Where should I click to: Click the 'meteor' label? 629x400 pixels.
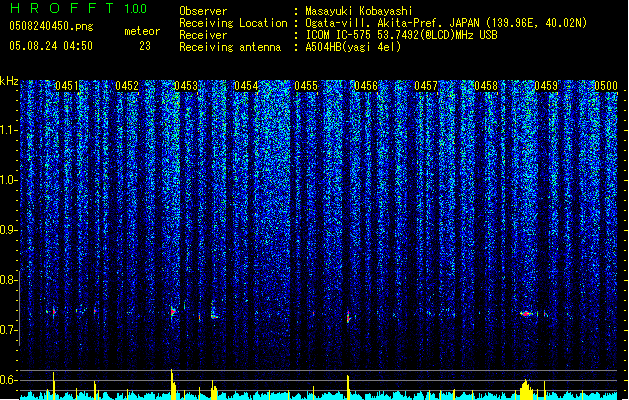142,31
